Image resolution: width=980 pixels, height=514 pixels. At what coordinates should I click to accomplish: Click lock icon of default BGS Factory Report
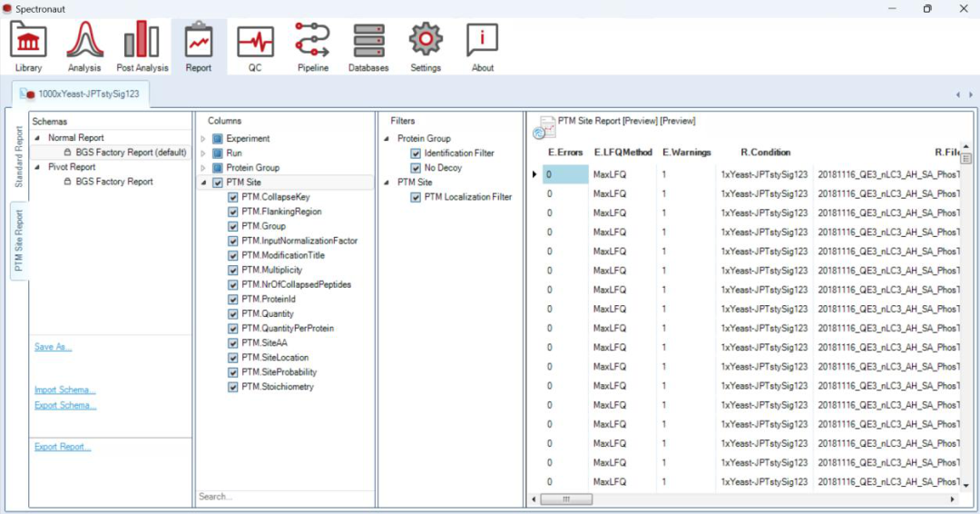click(x=67, y=152)
